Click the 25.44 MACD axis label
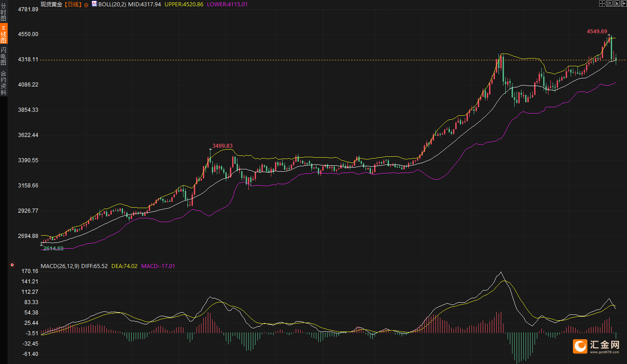The image size is (627, 364). pos(31,323)
